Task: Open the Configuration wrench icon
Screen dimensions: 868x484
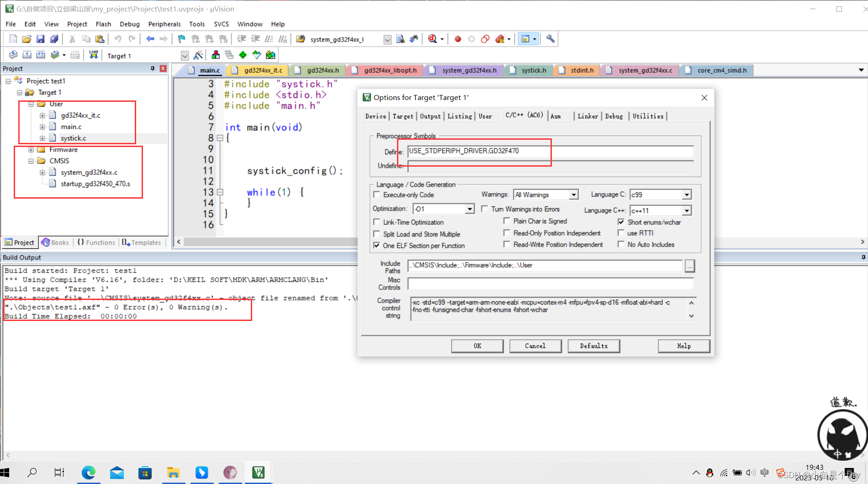Action: (550, 39)
